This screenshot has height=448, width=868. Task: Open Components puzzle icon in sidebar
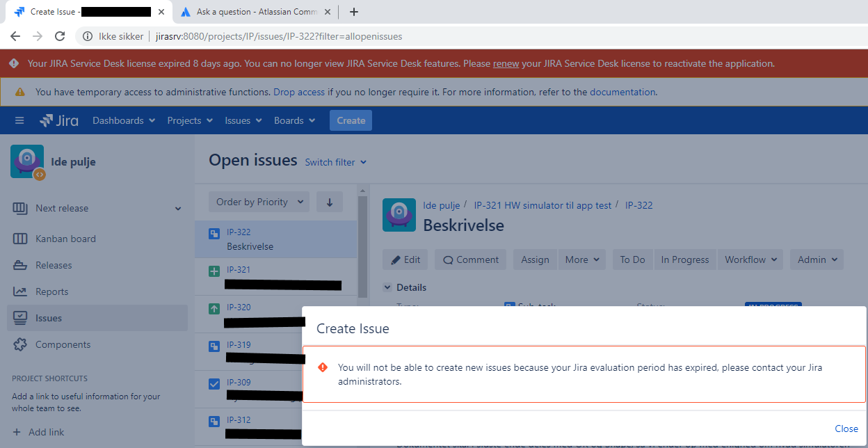click(x=20, y=344)
